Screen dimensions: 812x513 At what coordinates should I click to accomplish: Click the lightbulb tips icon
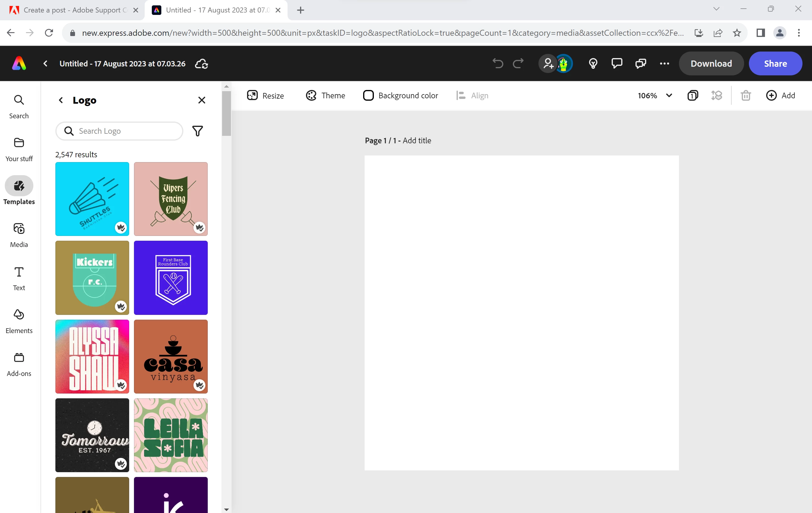[x=593, y=63]
